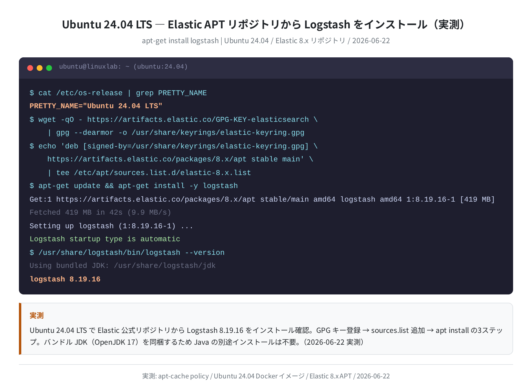The width and height of the screenshot is (532, 392).
Task: Click the 'Setting up logstash (1:8.19.16-1) ...' line
Action: point(111,226)
